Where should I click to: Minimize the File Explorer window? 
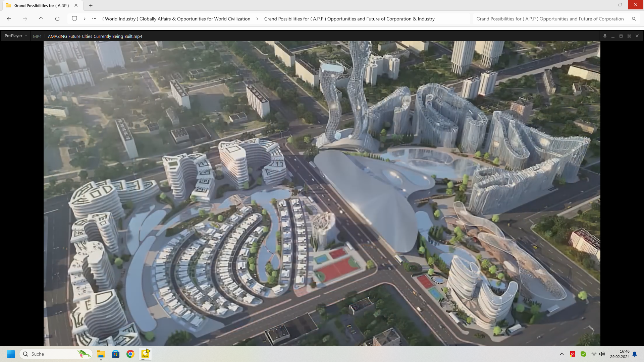point(605,5)
